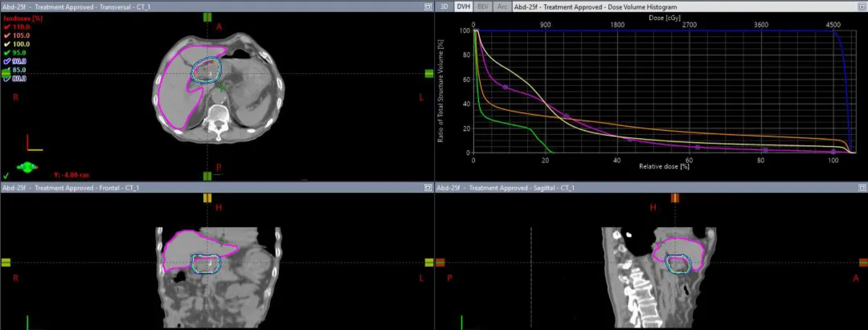Click right-edge plane marker in Transversal view

[429, 74]
